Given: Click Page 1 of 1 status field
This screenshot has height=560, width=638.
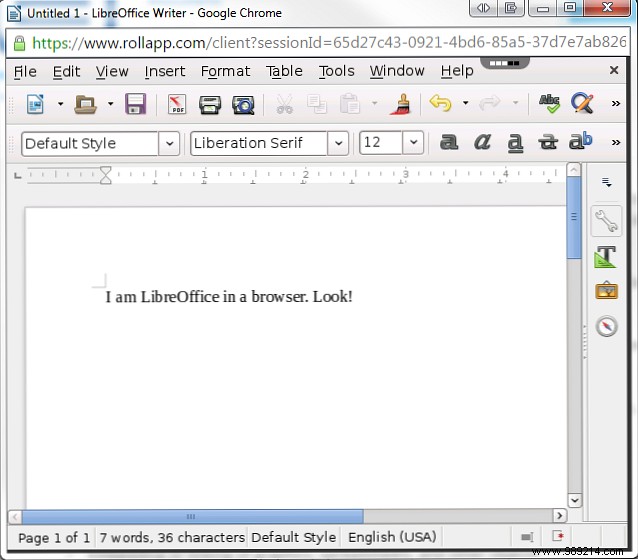Looking at the screenshot, I should 53,538.
